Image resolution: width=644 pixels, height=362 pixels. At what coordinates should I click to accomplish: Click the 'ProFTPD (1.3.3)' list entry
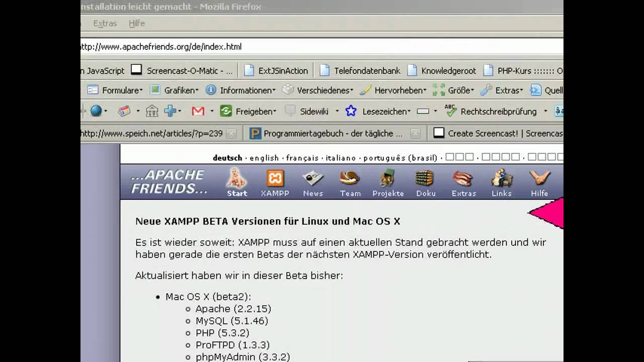pos(232,345)
